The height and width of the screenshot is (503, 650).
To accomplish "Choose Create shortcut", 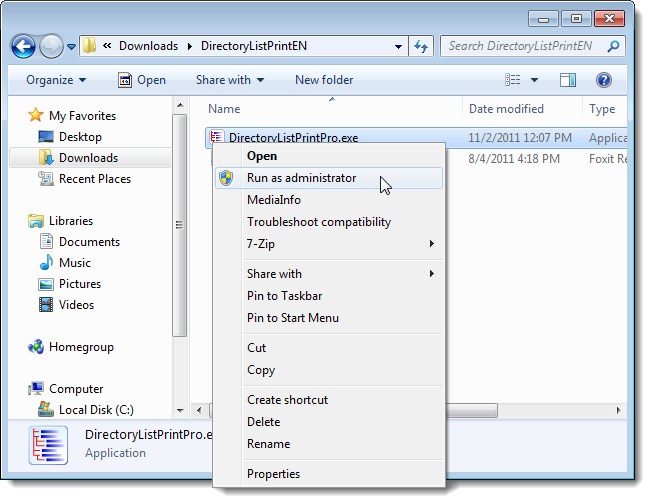I will pos(329,400).
